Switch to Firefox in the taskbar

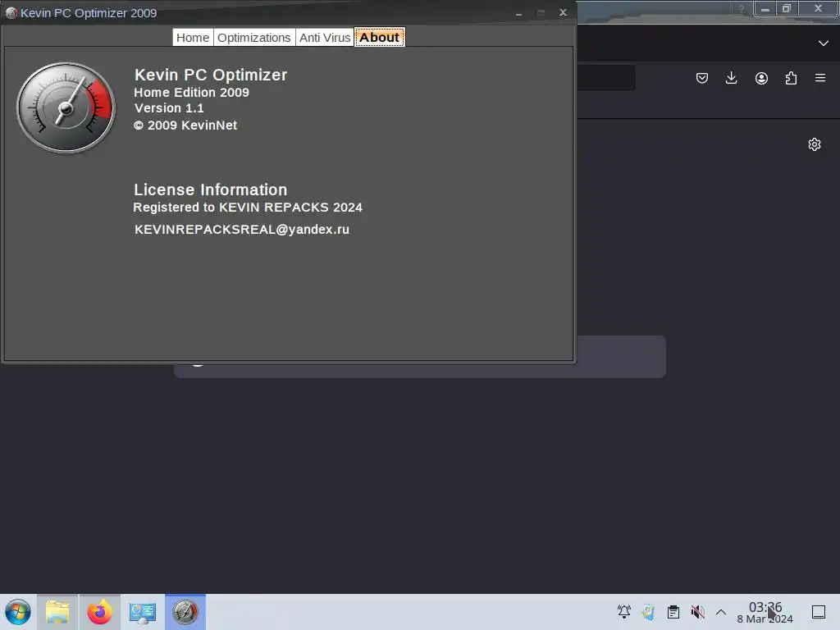point(99,612)
